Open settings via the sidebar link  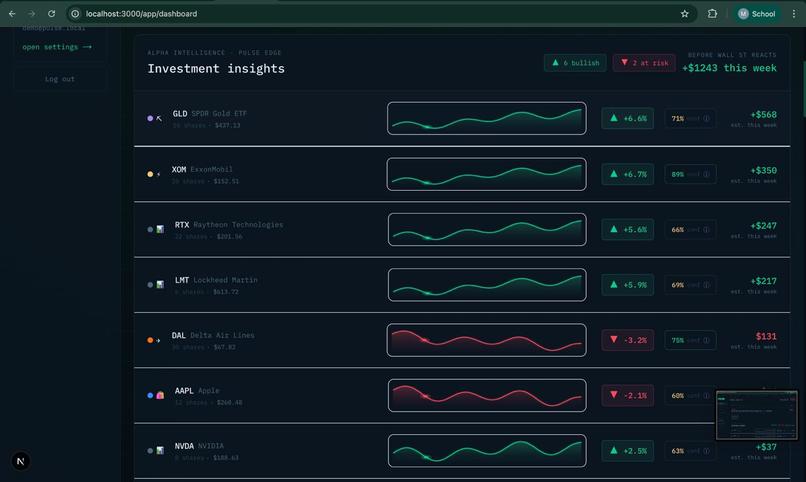(x=57, y=47)
